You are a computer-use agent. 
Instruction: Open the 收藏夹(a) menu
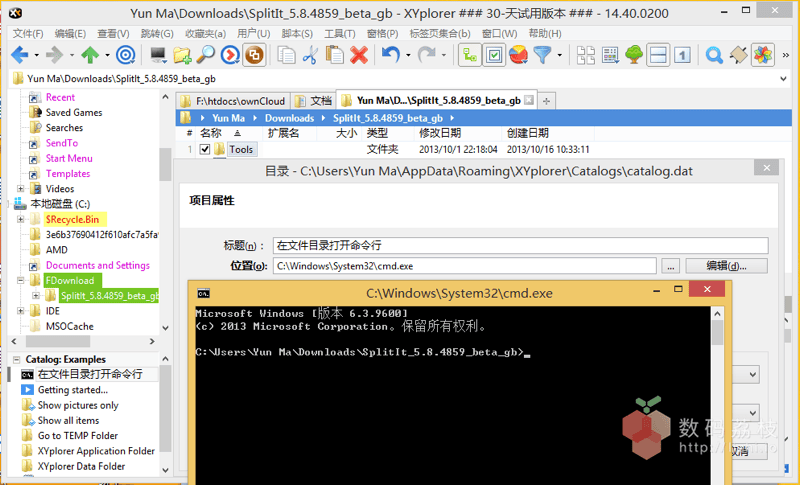(x=206, y=34)
